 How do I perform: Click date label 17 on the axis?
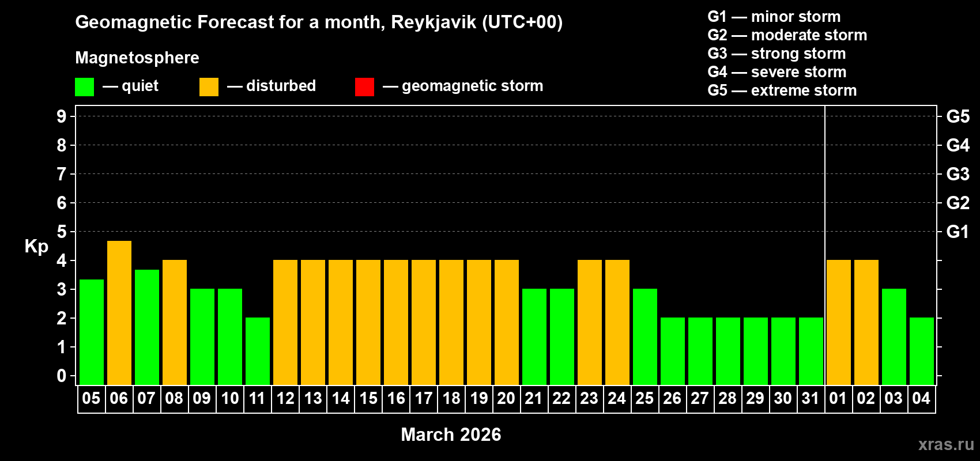(x=424, y=399)
